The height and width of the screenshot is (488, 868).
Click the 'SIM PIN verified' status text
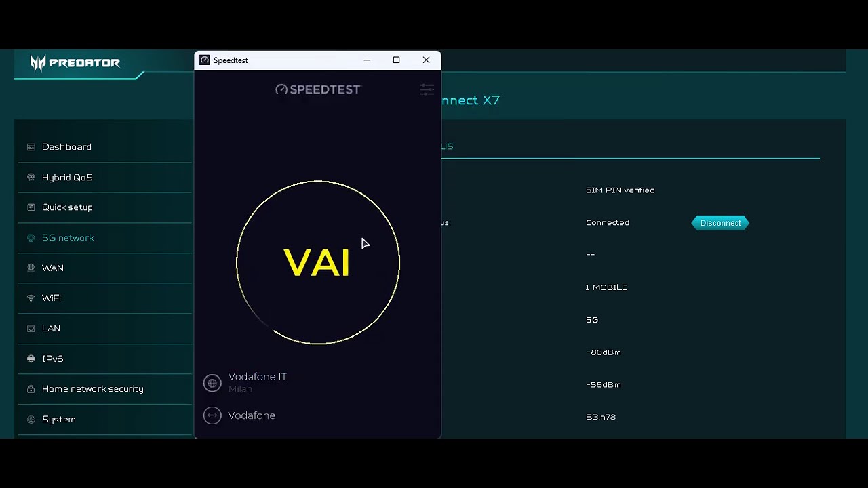coord(620,190)
